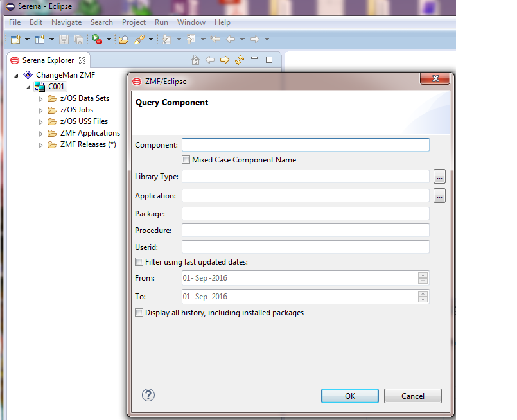Click the Save disk icon
This screenshot has height=420, width=517.
[x=64, y=40]
